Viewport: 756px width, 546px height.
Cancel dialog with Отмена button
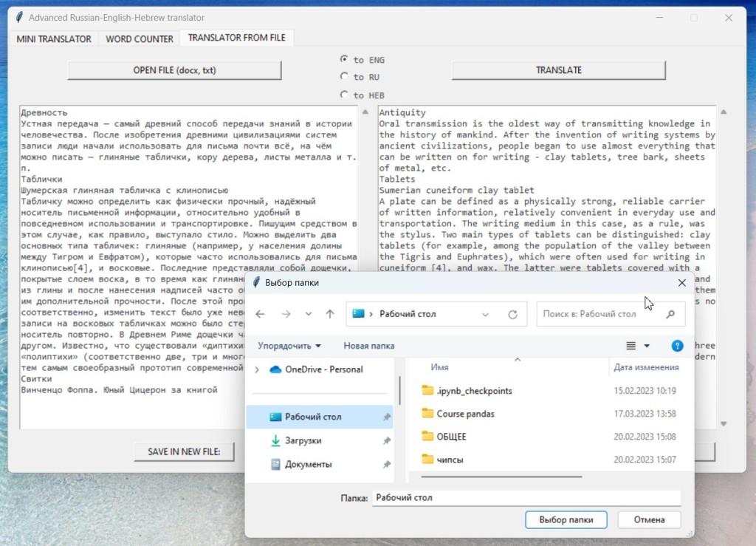click(x=649, y=520)
